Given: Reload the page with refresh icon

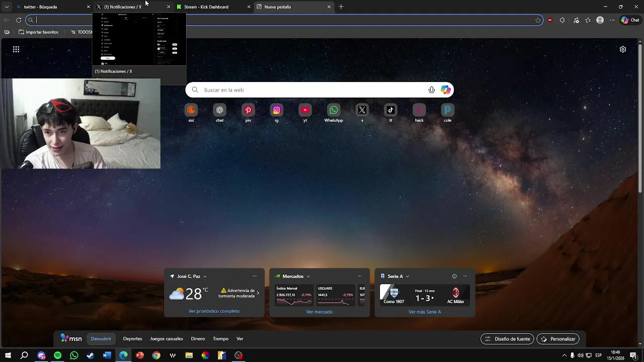Looking at the screenshot, I should (19, 20).
